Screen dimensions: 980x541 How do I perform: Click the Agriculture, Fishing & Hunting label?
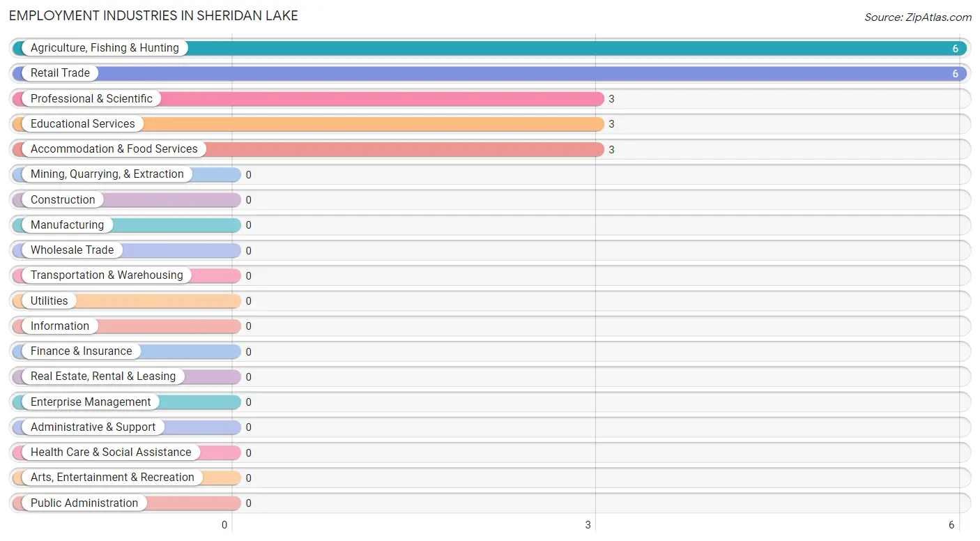pos(105,48)
